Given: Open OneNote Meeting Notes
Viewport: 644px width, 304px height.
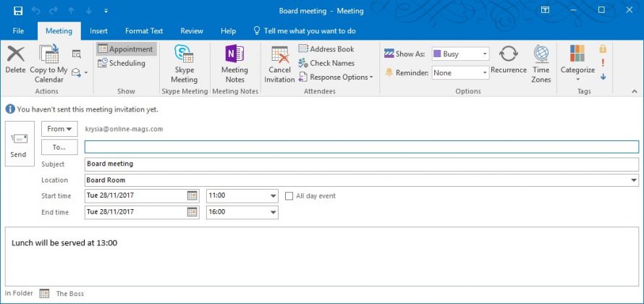Looking at the screenshot, I should point(234,64).
